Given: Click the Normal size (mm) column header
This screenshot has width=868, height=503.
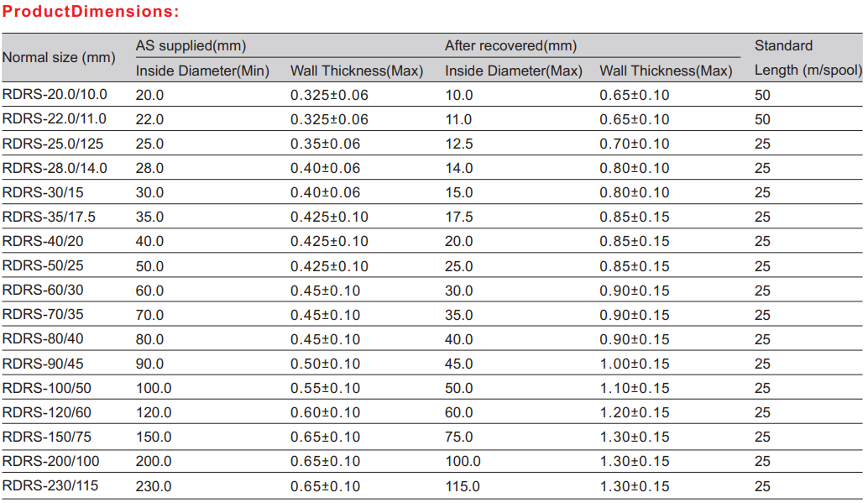Looking at the screenshot, I should (59, 58).
